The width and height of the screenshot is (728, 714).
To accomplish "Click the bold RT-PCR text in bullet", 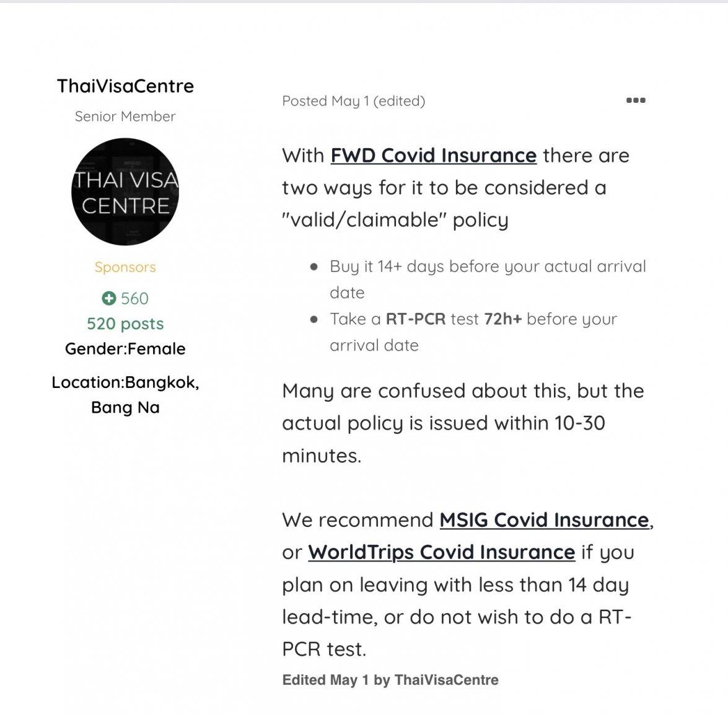I will 416,319.
